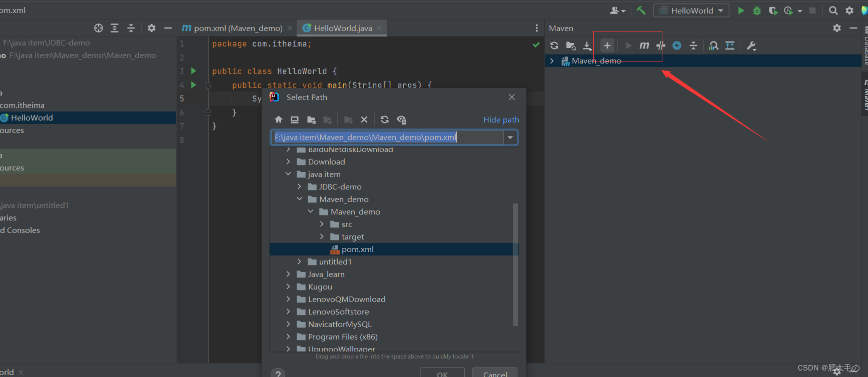Select the Program Files (x86) folder
Viewport: 868px width, 377px height.
[x=343, y=336]
